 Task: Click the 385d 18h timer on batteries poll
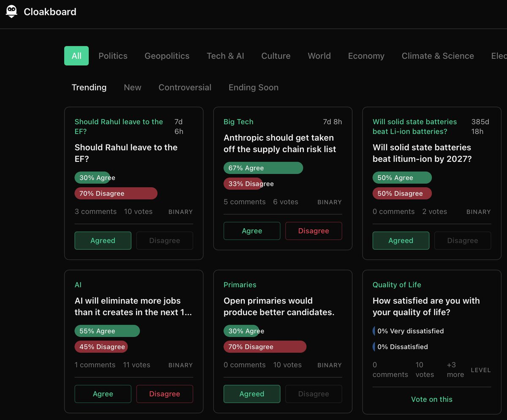tap(480, 126)
